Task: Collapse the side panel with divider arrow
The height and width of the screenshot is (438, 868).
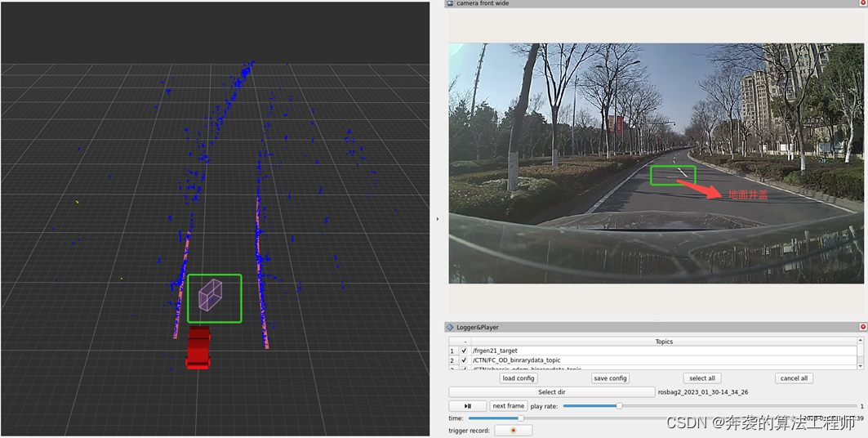Action: click(438, 219)
